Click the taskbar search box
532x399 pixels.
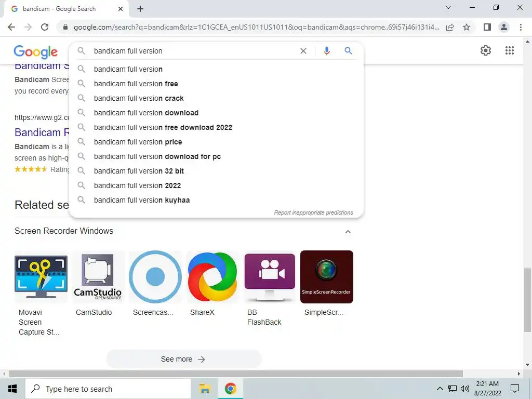point(108,389)
